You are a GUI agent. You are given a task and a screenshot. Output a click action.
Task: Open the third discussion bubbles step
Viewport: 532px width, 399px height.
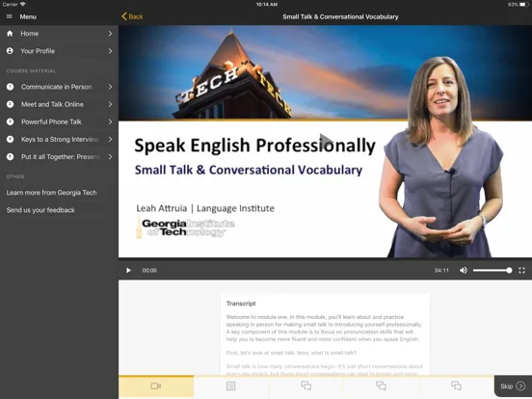pyautogui.click(x=456, y=386)
